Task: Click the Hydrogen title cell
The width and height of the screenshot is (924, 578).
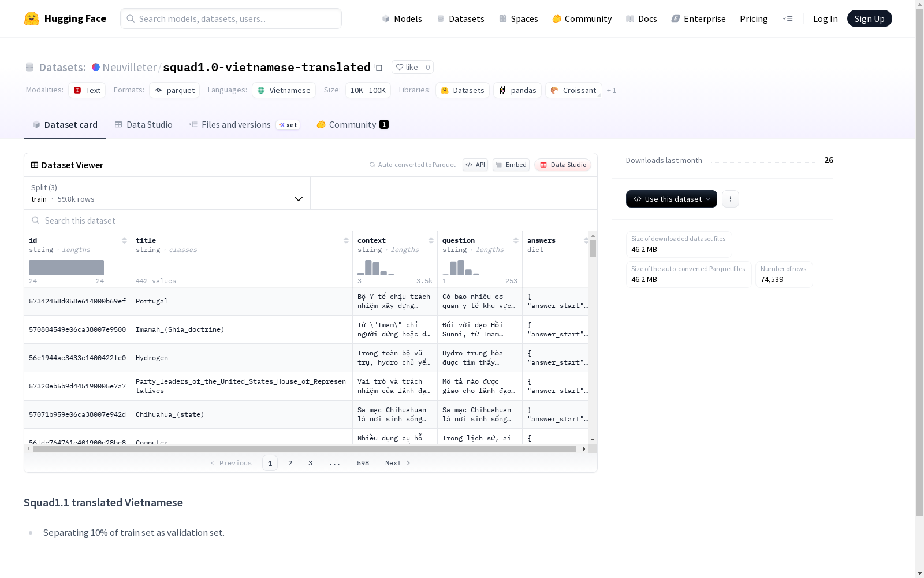Action: [x=241, y=358]
